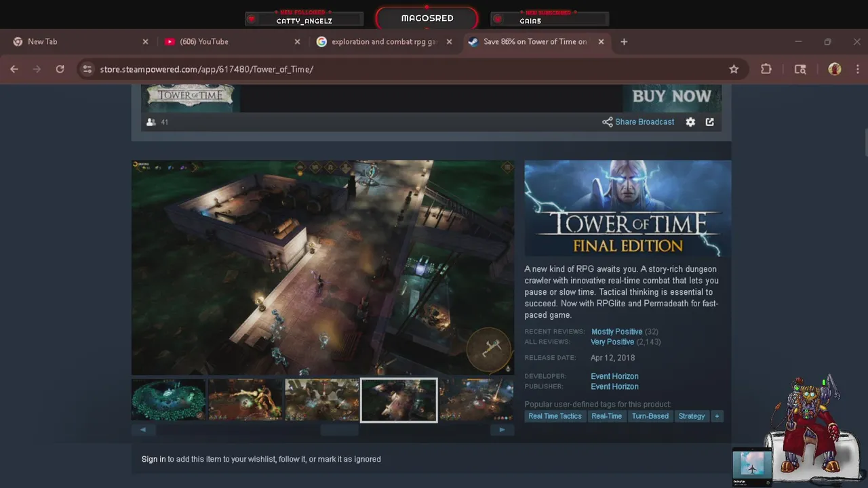Select the Save 86% on Tower of Time tab
Viewport: 868px width, 488px height.
pos(535,41)
